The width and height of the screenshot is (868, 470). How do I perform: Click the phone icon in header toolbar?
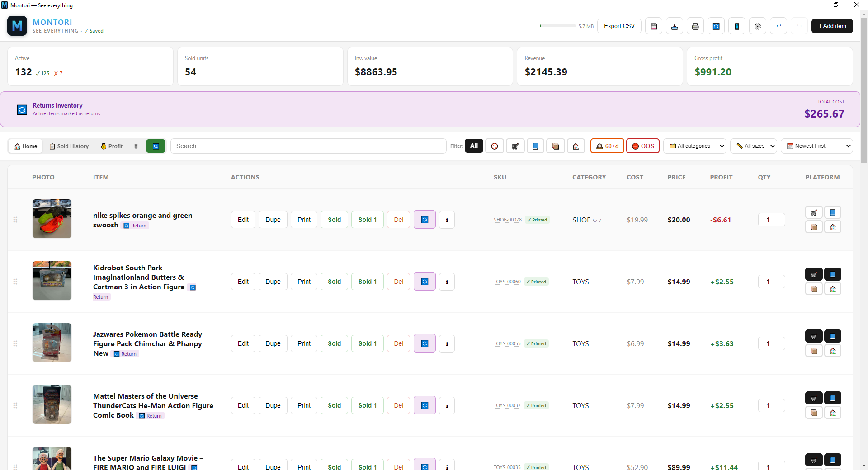pyautogui.click(x=737, y=26)
